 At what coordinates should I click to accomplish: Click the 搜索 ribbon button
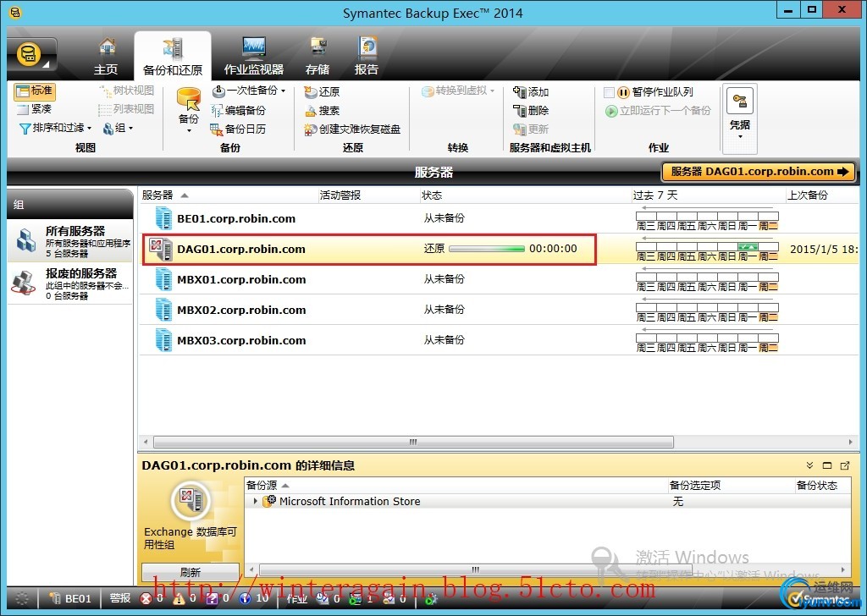point(322,111)
